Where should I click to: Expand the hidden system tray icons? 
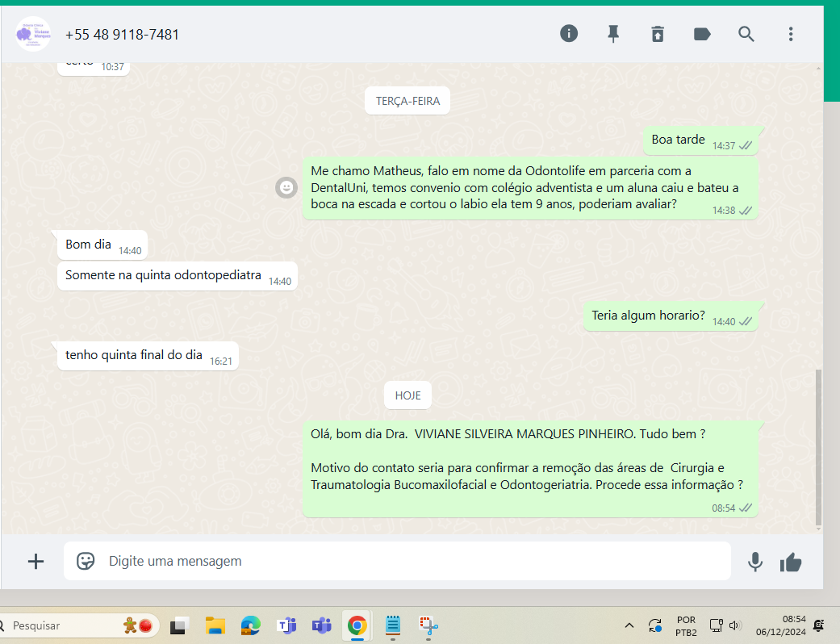(x=629, y=625)
